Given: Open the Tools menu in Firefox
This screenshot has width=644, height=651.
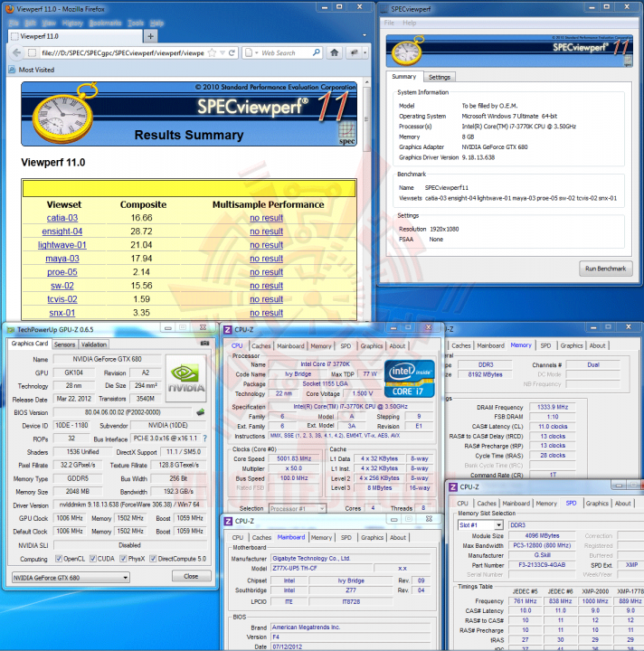Looking at the screenshot, I should [x=136, y=23].
